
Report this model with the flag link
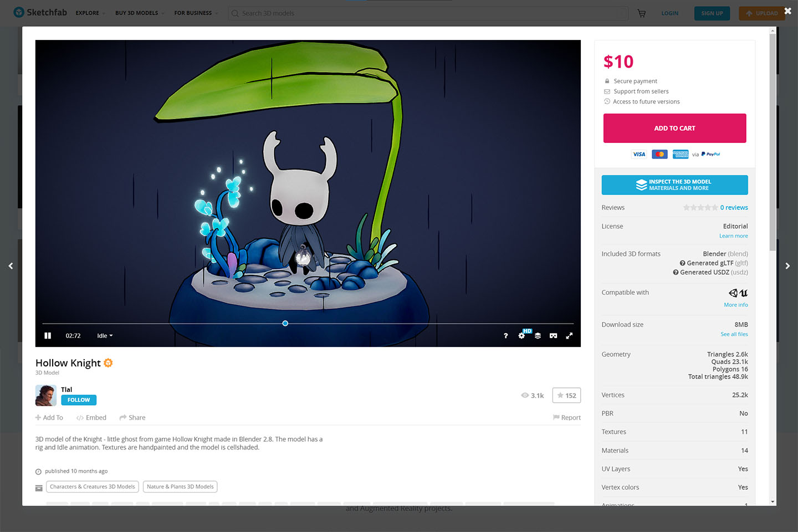pyautogui.click(x=566, y=418)
